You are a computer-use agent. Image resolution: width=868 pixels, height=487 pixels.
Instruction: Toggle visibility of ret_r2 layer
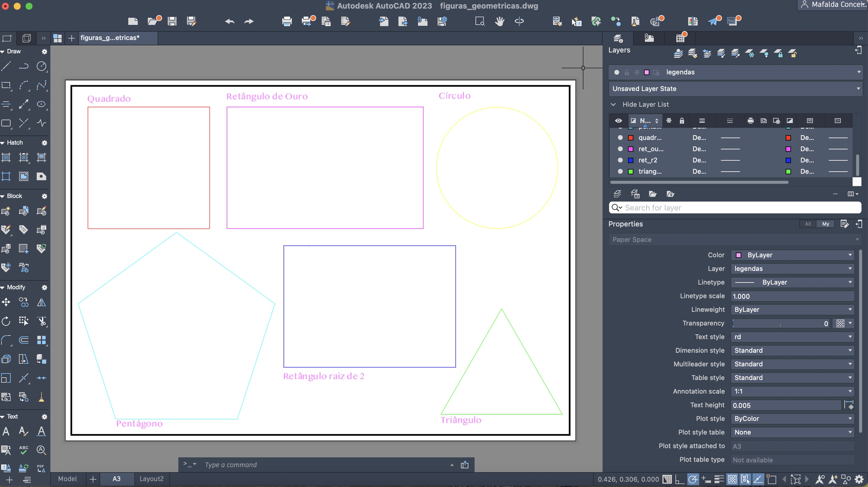coord(620,160)
